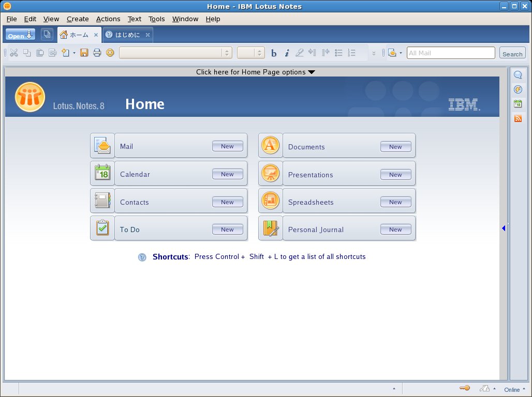This screenshot has height=397, width=532.
Task: Click New button for Mail
Action: pyautogui.click(x=227, y=146)
